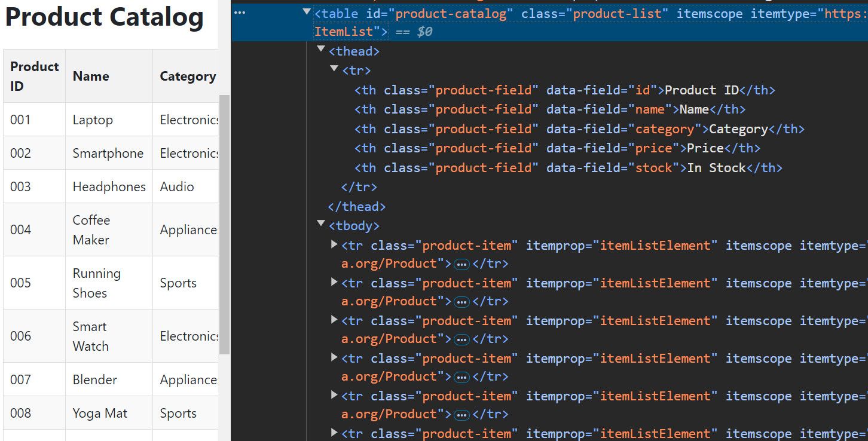Click the 005 product ID cell
Viewport: 868px width, 441px height.
click(x=35, y=283)
